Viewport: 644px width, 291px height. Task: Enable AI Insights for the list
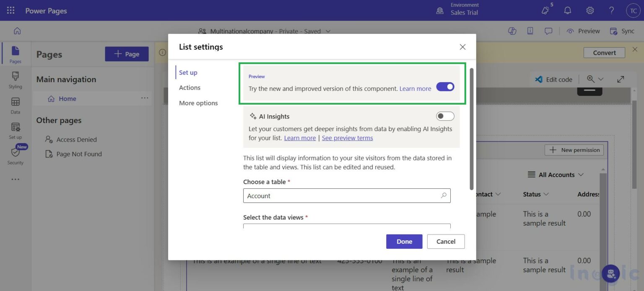tap(445, 116)
